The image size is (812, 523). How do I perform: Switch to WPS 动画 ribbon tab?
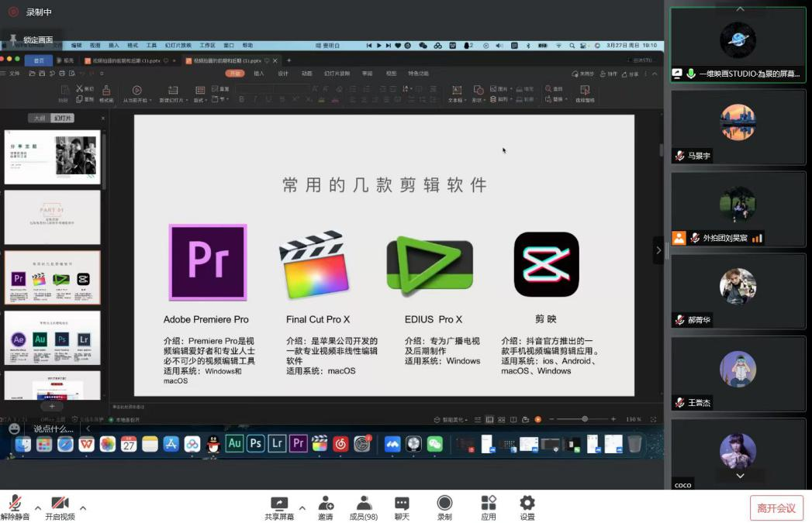click(307, 74)
